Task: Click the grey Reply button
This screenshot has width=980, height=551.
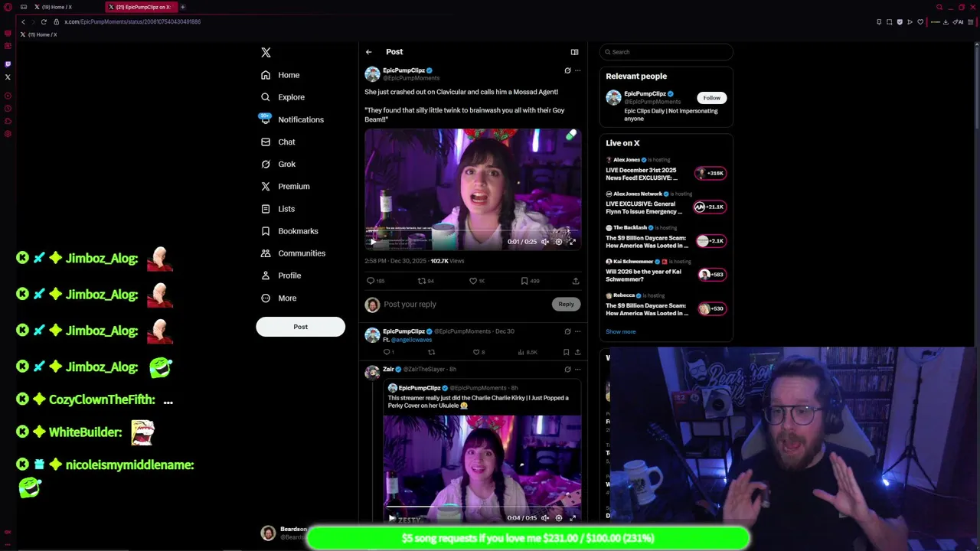Action: coord(566,305)
